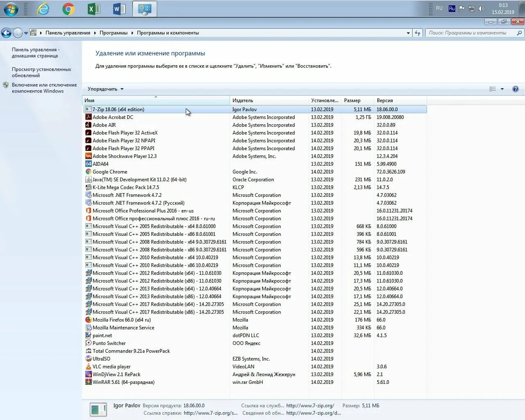
Task: Select Microsoft Visual C++ 2010 Redistributable x86 row
Action: [255, 265]
